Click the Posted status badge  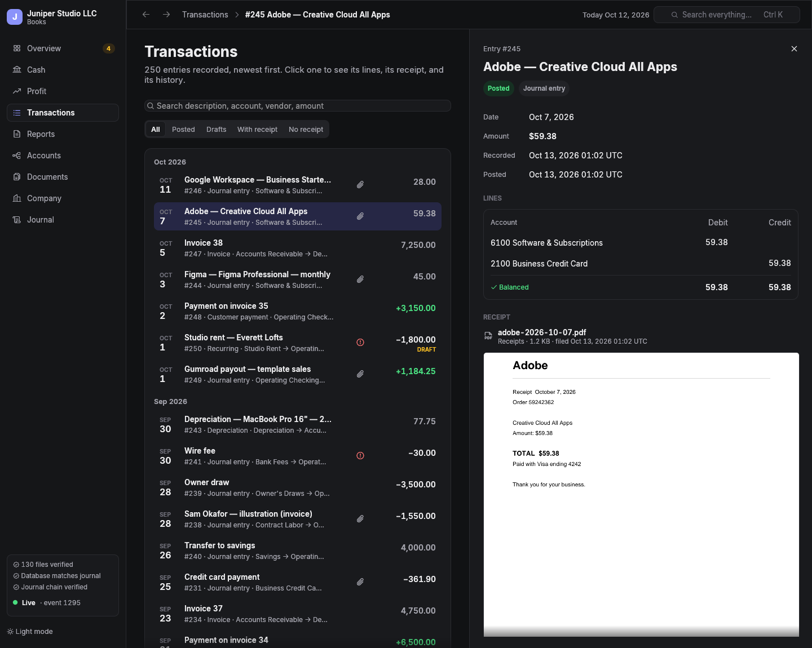(x=498, y=88)
